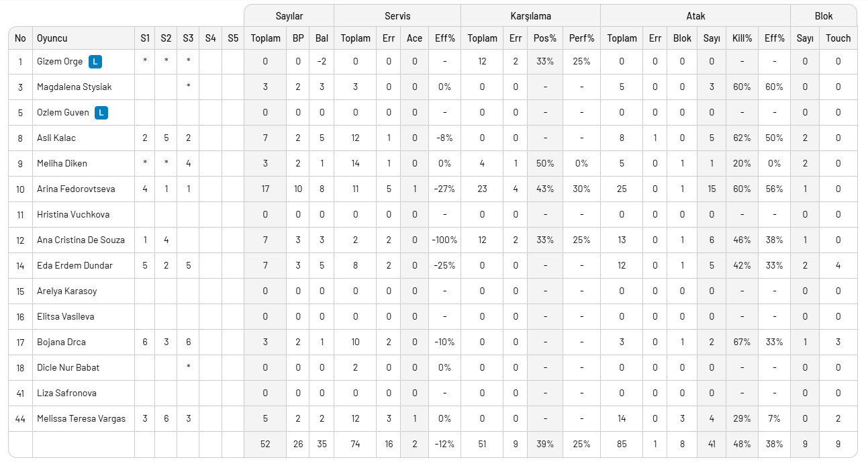Image resolution: width=868 pixels, height=466 pixels.
Task: Select Eda Erdem Dundar's name
Action: click(x=75, y=266)
